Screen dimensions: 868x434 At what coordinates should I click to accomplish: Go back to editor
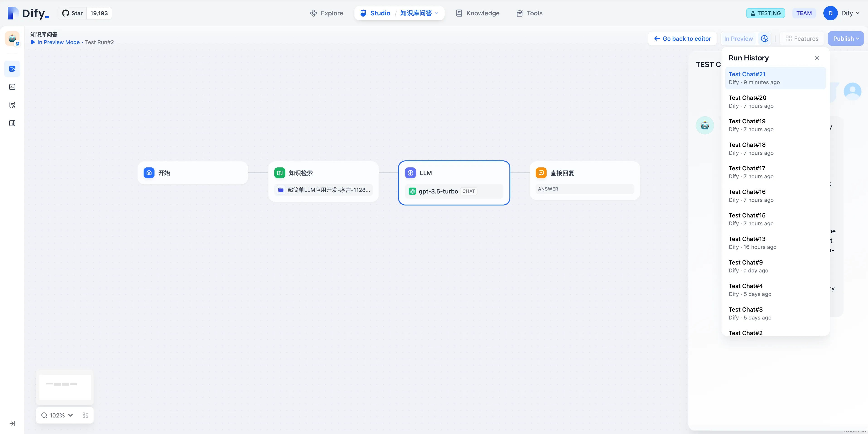click(682, 39)
